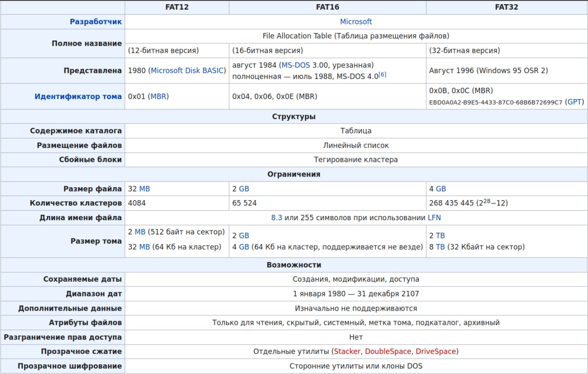Open the GPT link after the GUID
The image size is (588, 374).
tap(575, 102)
